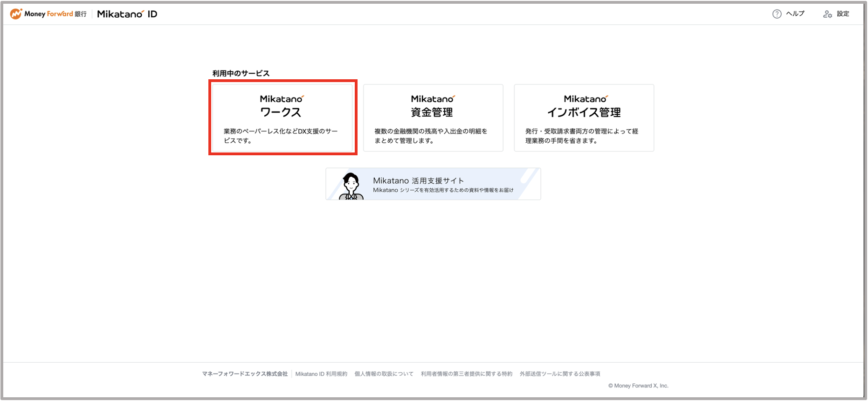The width and height of the screenshot is (868, 401).
Task: Click the 資金管理 description about 入出金の明細
Action: click(431, 136)
